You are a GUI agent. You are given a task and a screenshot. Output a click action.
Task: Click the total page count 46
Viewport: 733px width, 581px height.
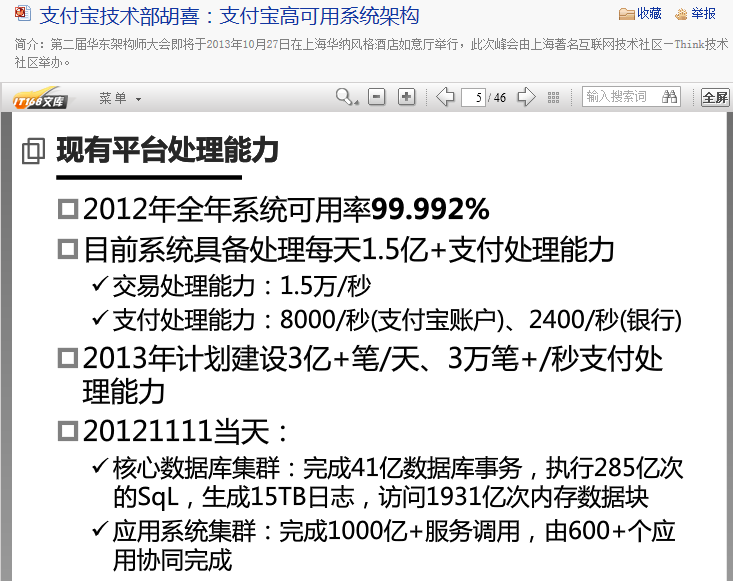click(x=500, y=98)
